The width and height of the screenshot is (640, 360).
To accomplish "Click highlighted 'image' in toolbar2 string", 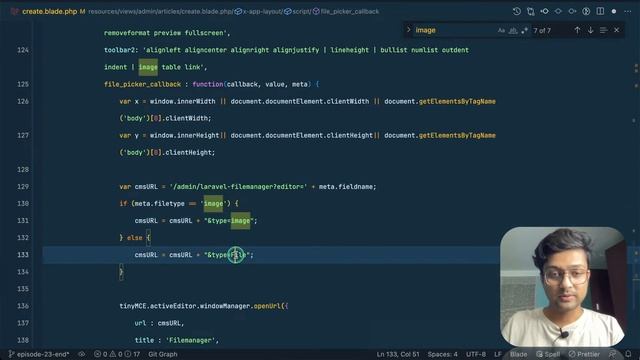I will click(x=148, y=67).
